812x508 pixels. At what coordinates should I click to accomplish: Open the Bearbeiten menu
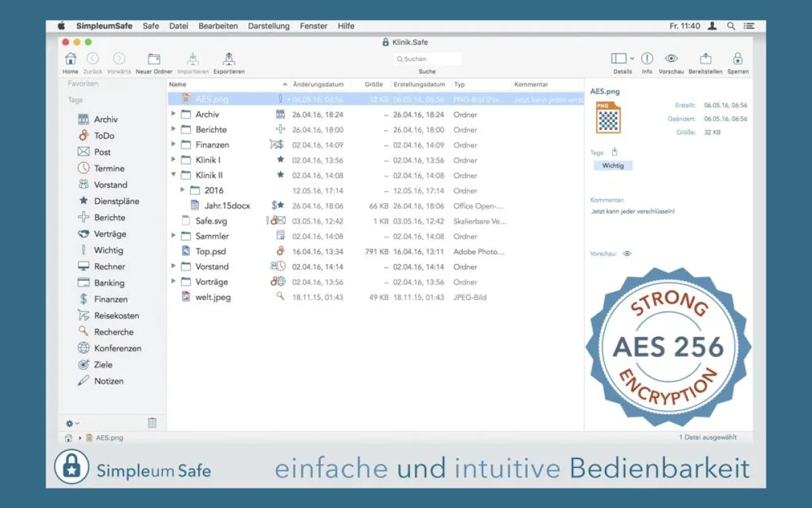click(218, 26)
